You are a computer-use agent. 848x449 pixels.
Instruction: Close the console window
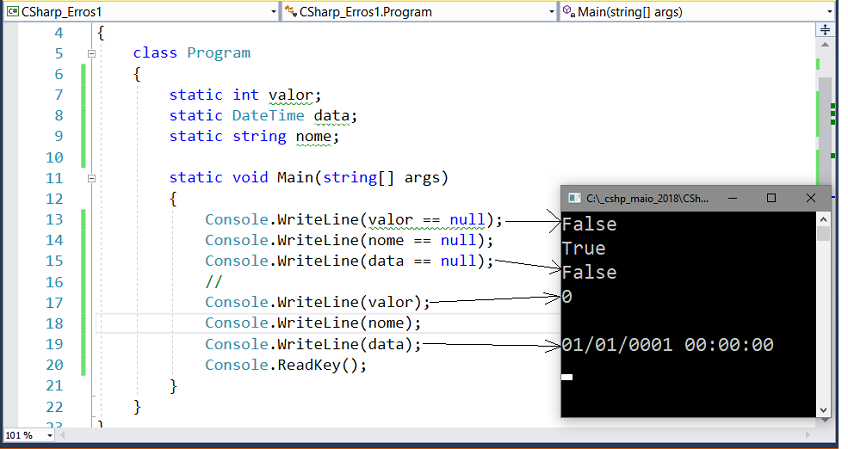(x=810, y=198)
